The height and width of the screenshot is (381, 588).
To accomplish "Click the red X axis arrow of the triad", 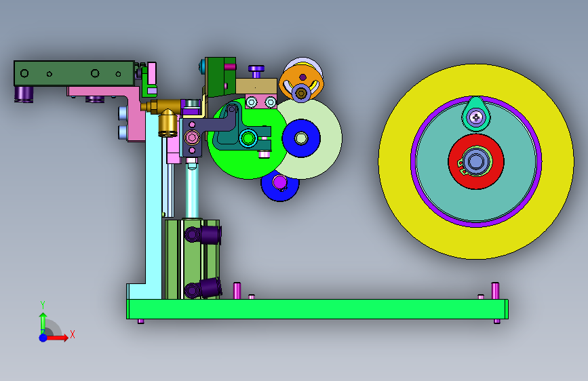I will point(58,338).
